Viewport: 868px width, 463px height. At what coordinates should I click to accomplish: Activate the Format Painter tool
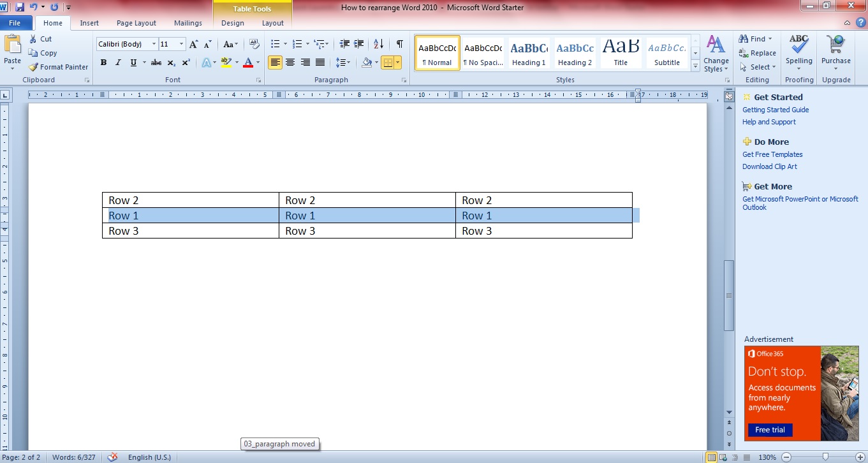pyautogui.click(x=59, y=67)
